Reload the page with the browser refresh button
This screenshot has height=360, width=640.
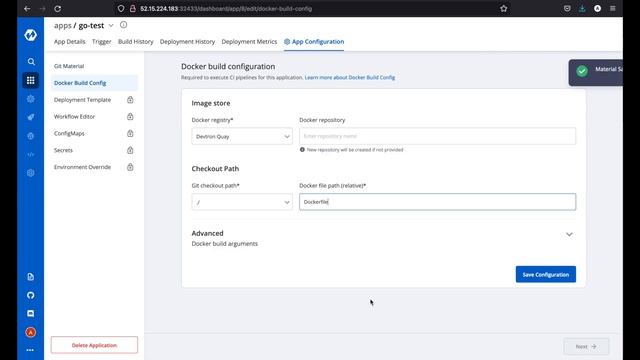point(58,8)
